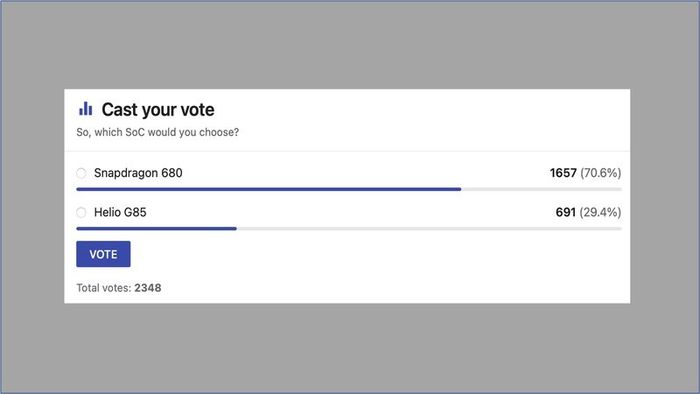Image resolution: width=700 pixels, height=394 pixels.
Task: Click the unfilled part of Helio G85 bar
Action: pyautogui.click(x=429, y=228)
